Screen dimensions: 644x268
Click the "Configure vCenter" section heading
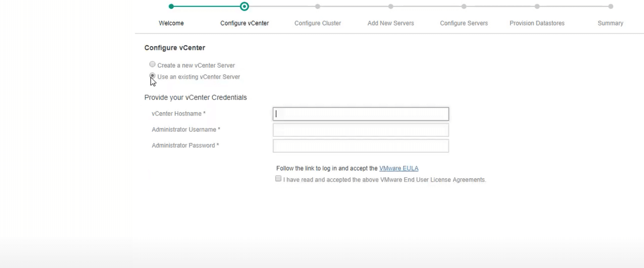tap(175, 48)
